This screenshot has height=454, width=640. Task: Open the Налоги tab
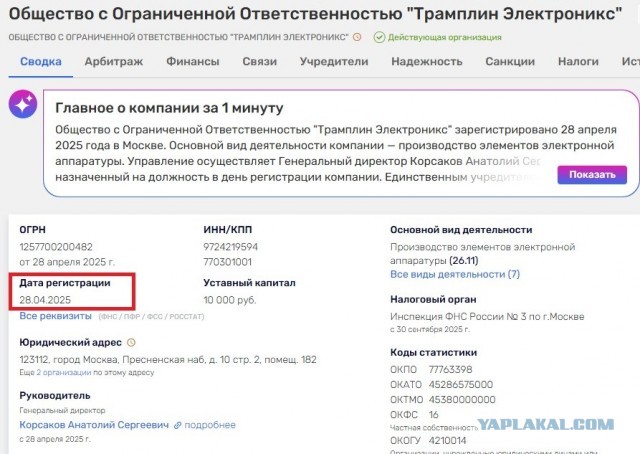pos(578,62)
